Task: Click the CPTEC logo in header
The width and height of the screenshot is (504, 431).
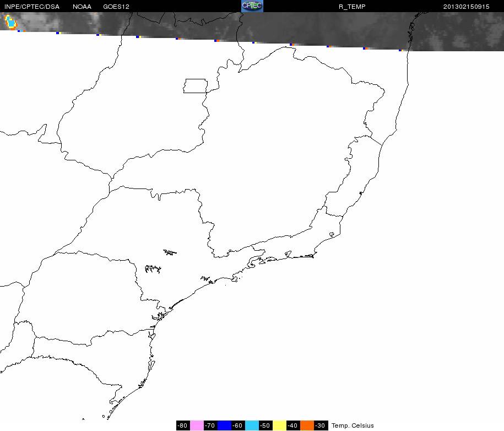Action: (x=252, y=6)
